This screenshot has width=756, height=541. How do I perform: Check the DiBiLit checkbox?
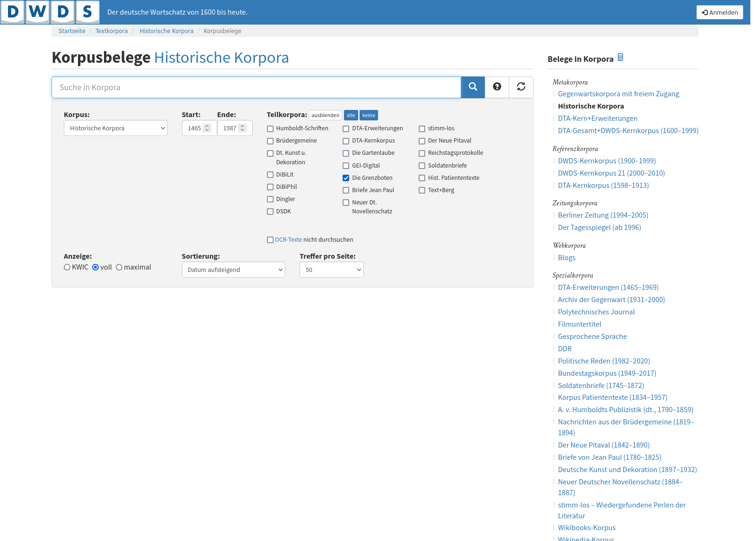click(x=270, y=175)
